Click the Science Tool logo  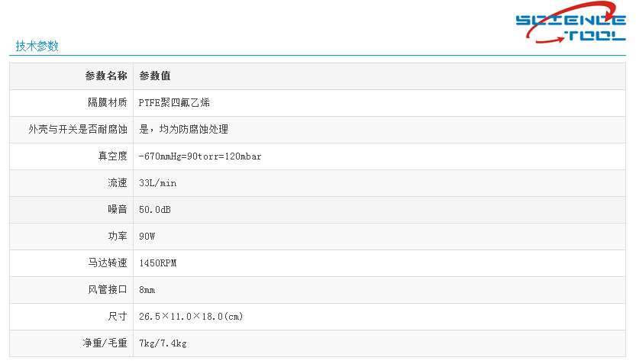point(570,27)
